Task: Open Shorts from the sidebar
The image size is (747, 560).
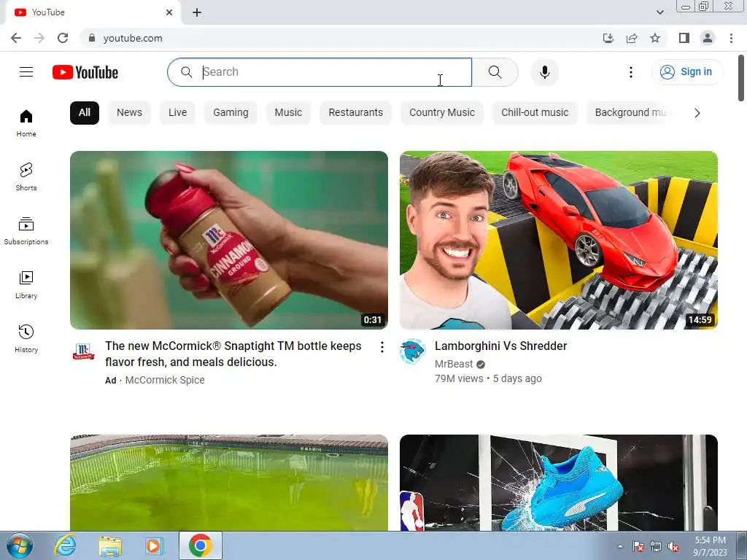Action: pos(26,177)
